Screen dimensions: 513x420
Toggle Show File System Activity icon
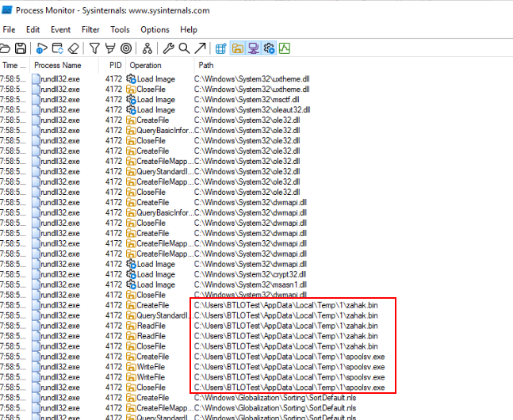238,48
